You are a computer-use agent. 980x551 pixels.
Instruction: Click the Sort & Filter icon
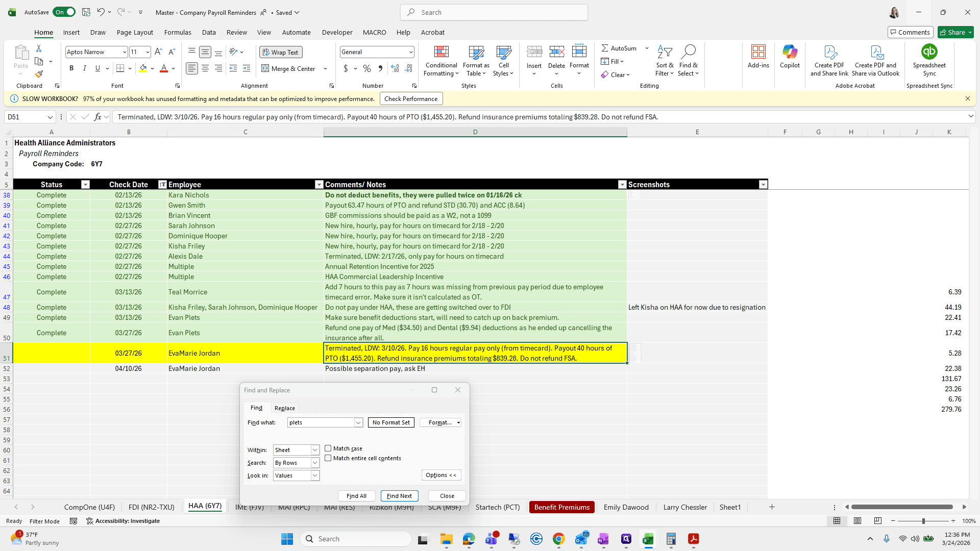click(665, 61)
